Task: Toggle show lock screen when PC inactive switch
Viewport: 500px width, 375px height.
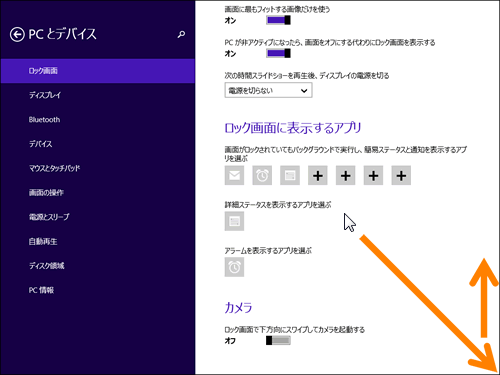Action: click(278, 53)
